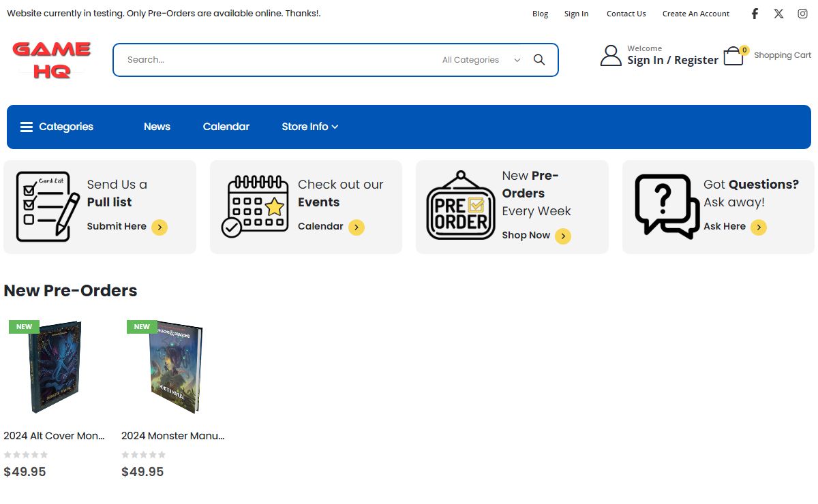Open the News menu item

[x=157, y=127]
